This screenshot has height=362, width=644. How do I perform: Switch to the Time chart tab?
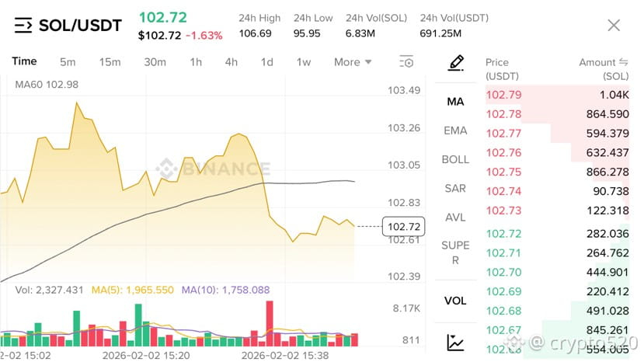click(x=24, y=61)
